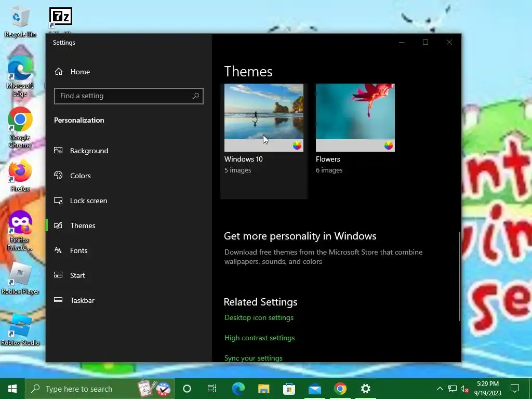Open File Explorer from the taskbar
Image resolution: width=532 pixels, height=399 pixels.
tap(263, 389)
